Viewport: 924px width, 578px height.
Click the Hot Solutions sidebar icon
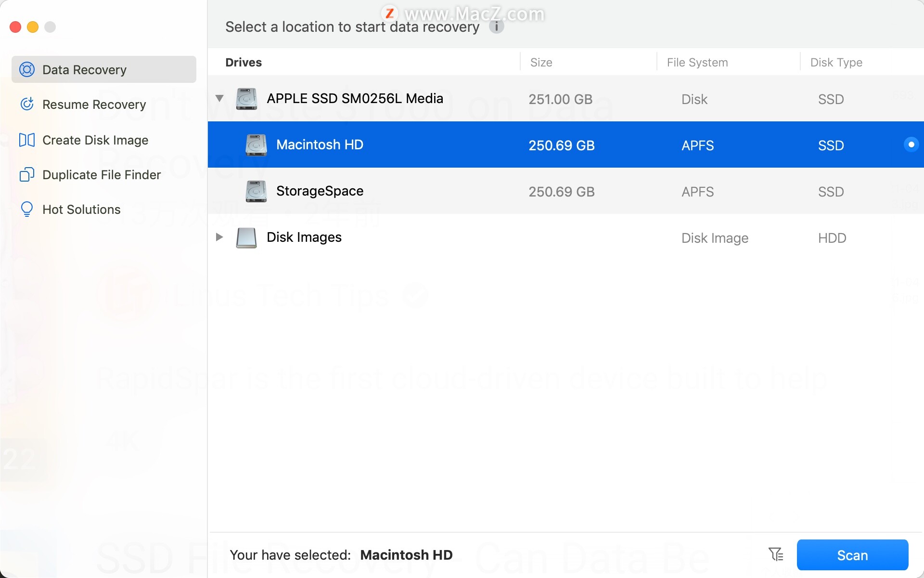tap(26, 209)
